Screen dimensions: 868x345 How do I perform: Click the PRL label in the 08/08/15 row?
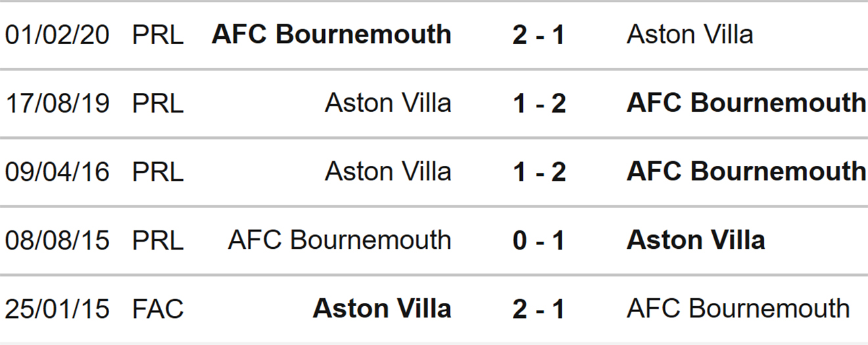[158, 240]
